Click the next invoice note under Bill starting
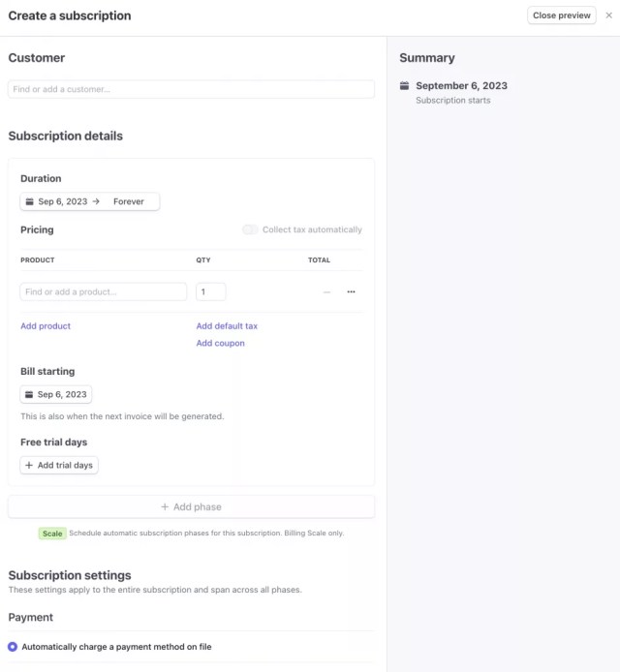Viewport: 620px width, 672px height. [122, 416]
